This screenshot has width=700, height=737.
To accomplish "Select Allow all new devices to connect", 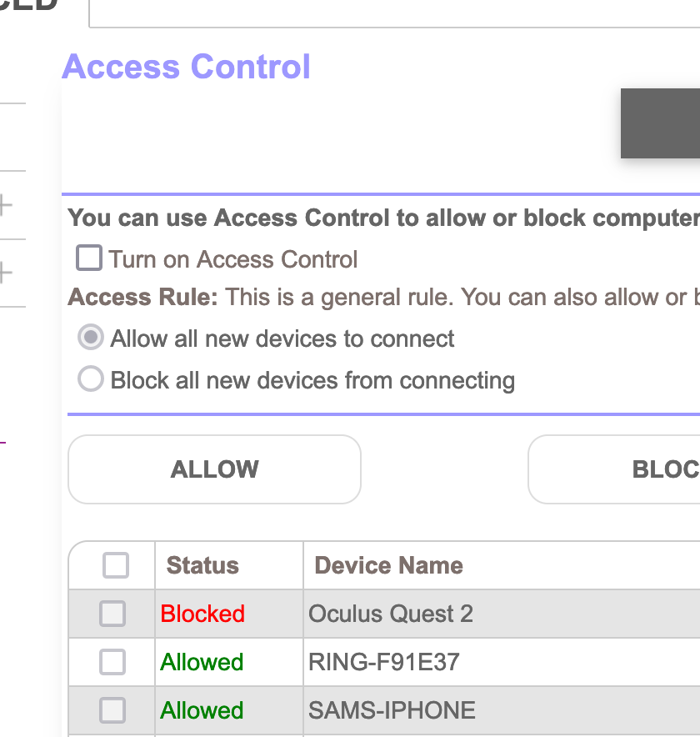I will (90, 338).
